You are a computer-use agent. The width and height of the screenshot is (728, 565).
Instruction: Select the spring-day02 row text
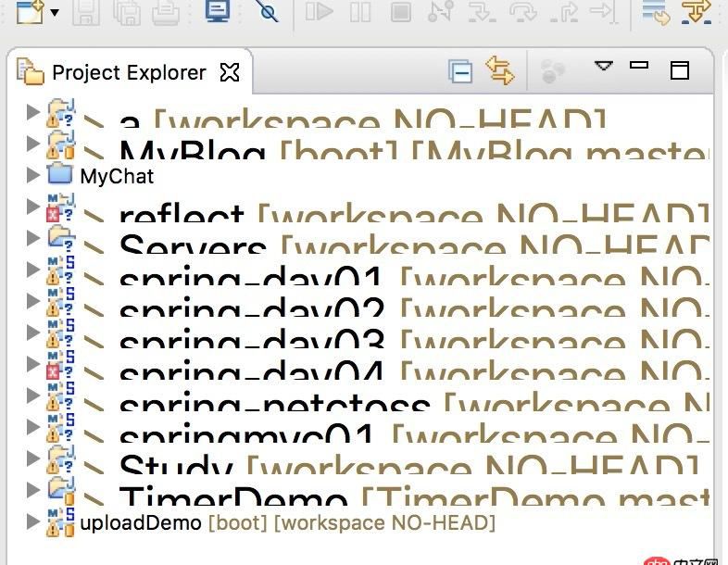pos(414,307)
